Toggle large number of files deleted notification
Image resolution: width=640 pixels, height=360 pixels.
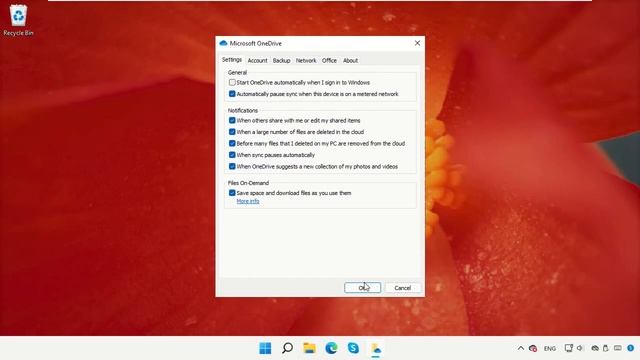click(x=232, y=132)
